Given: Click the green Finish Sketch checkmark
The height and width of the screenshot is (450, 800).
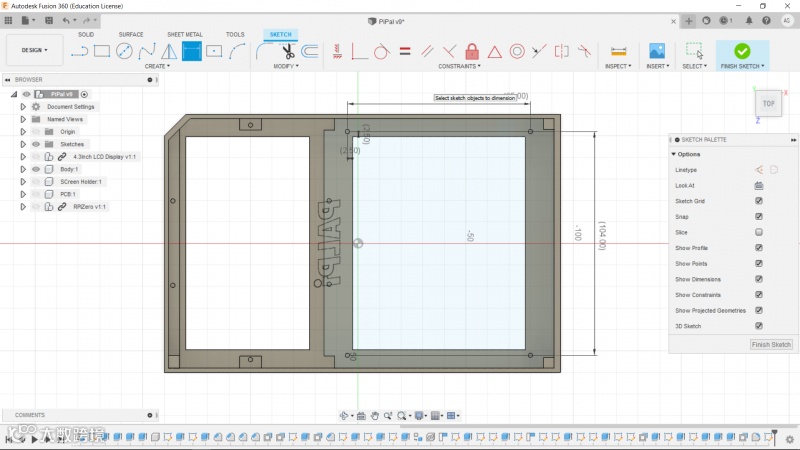Looking at the screenshot, I should [x=742, y=51].
